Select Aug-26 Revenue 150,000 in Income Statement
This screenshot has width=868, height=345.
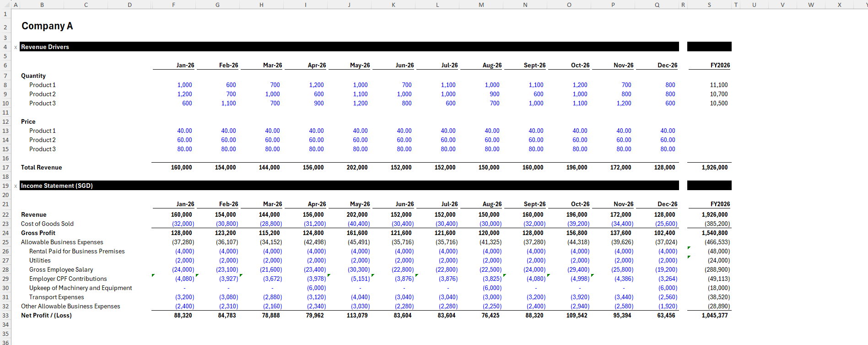click(489, 214)
